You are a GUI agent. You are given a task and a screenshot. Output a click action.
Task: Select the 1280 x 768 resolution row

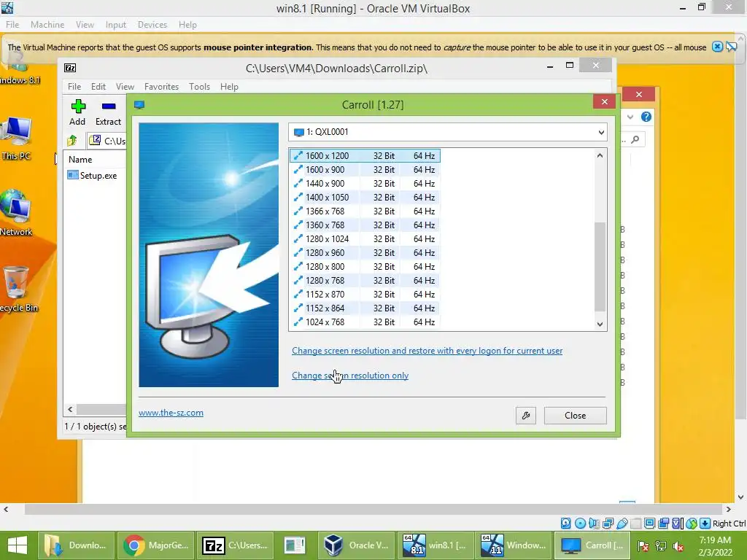[x=365, y=280]
